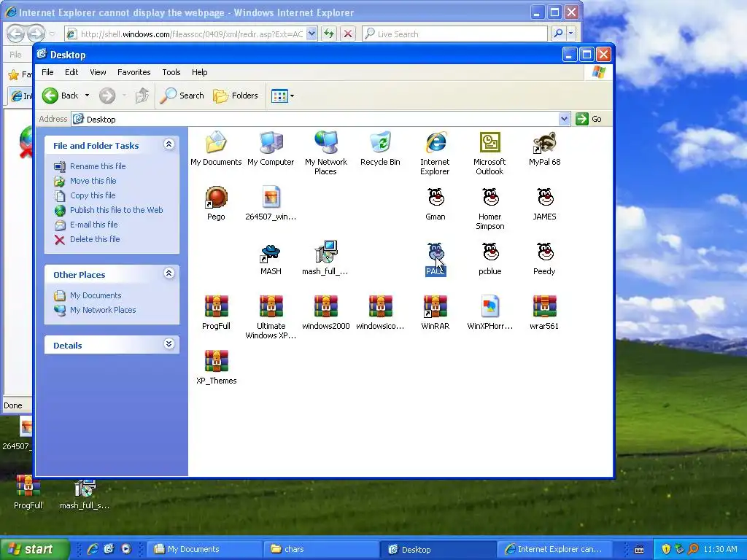Viewport: 747px width, 560px height.
Task: Select the pcblue character file
Action: click(x=490, y=252)
